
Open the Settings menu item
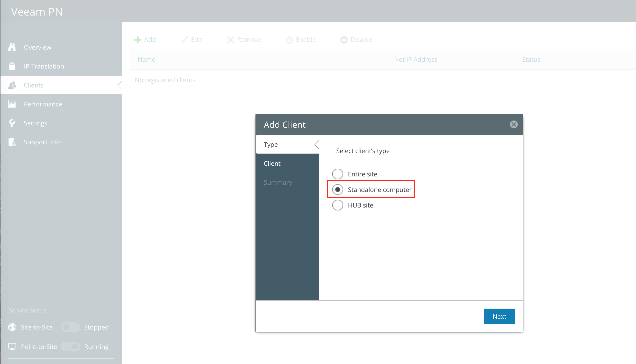tap(61, 123)
